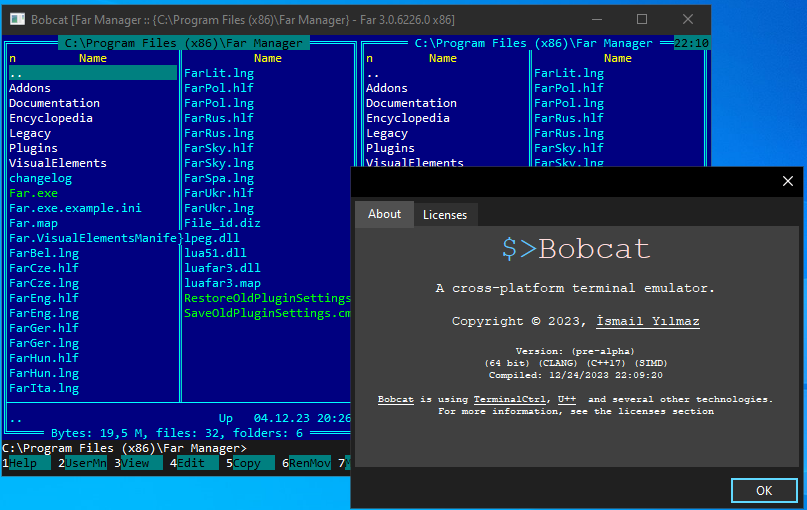Viewport: 807px width, 510px height.
Task: Click the 1 Help function key
Action: 27,463
